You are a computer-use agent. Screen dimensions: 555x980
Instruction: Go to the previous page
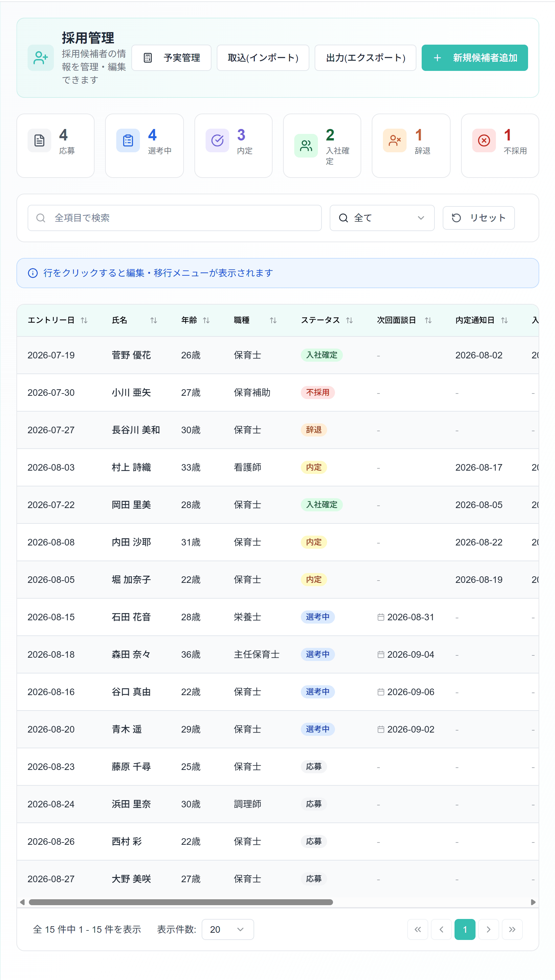441,929
